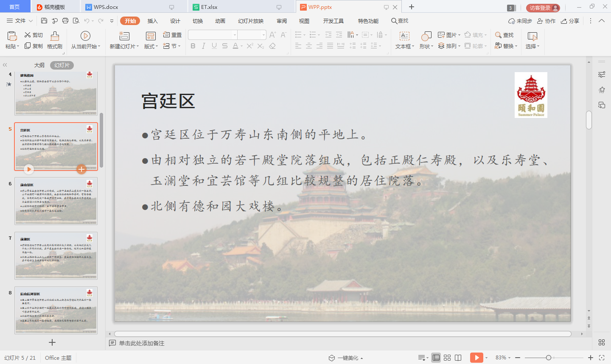Click the font color A swatch
This screenshot has height=364, width=611.
[x=235, y=46]
